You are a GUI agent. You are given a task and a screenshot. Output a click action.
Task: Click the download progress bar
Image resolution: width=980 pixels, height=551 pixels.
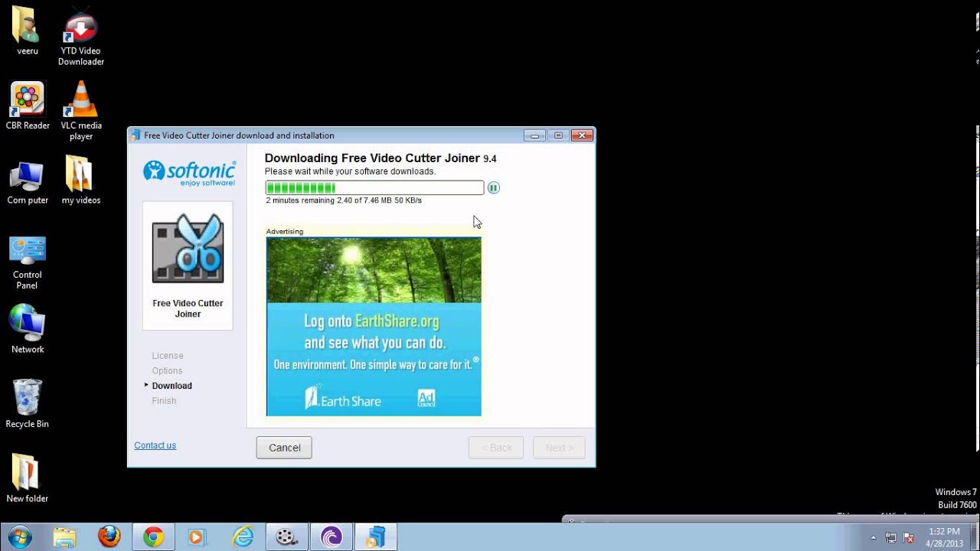[x=374, y=187]
